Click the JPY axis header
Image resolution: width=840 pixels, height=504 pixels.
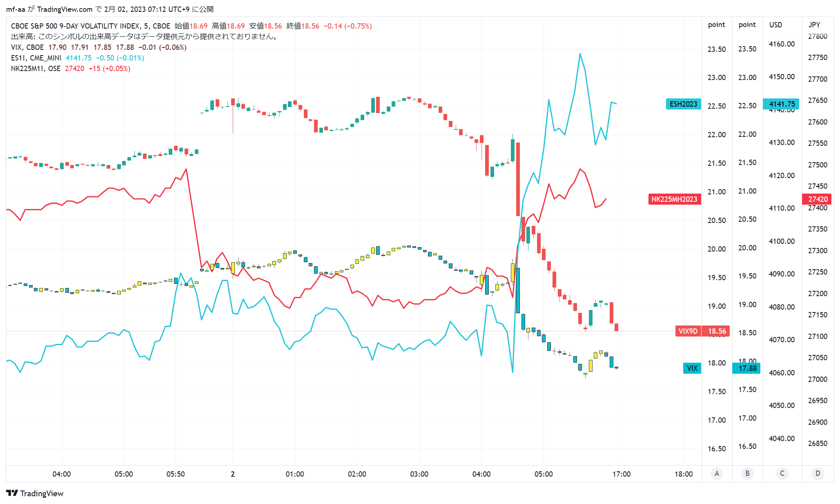point(814,25)
